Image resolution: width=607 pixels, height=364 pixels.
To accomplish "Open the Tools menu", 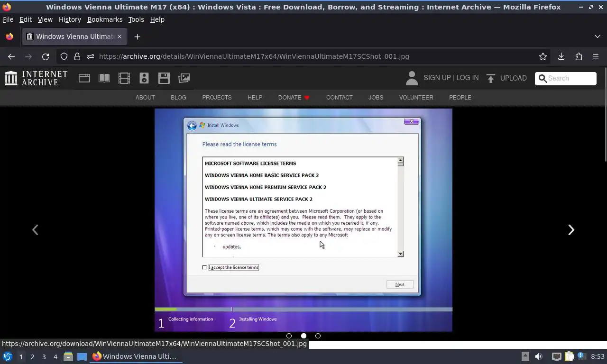I will 136,19.
